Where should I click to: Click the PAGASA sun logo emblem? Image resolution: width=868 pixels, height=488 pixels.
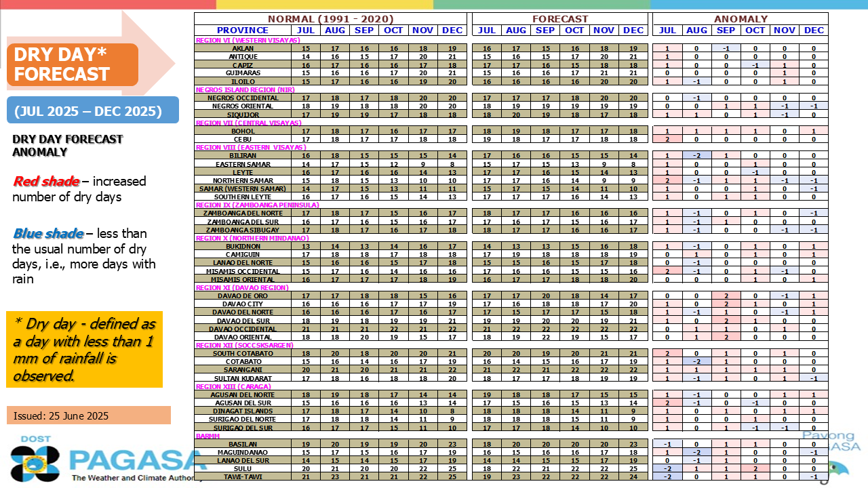coord(34,462)
